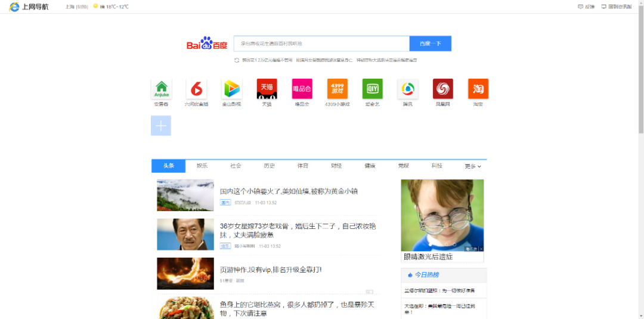Click the sunny weather icon
The height and width of the screenshot is (319, 644).
pos(95,6)
